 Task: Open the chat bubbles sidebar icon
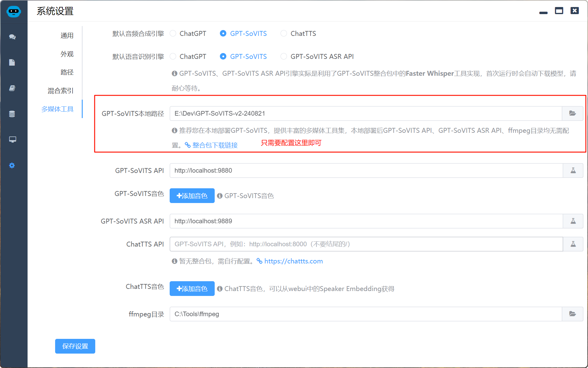[x=12, y=37]
